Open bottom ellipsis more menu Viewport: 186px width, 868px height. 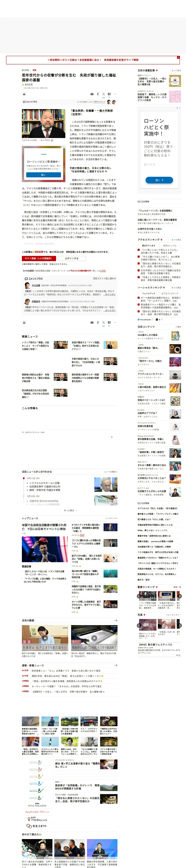click(x=115, y=322)
